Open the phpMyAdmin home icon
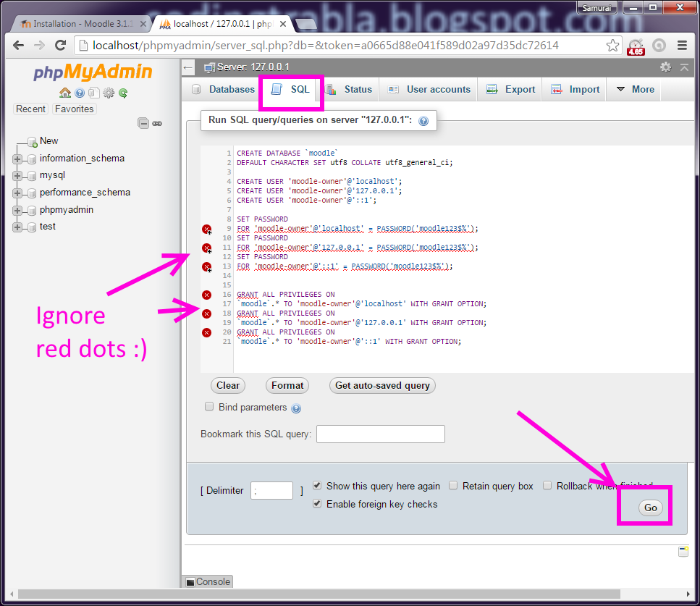The width and height of the screenshot is (700, 606). pyautogui.click(x=65, y=93)
